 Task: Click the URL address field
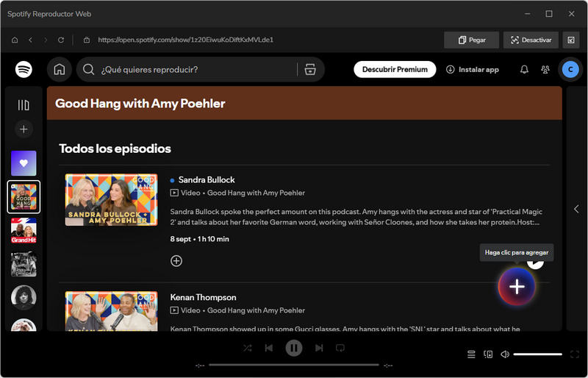coord(186,40)
